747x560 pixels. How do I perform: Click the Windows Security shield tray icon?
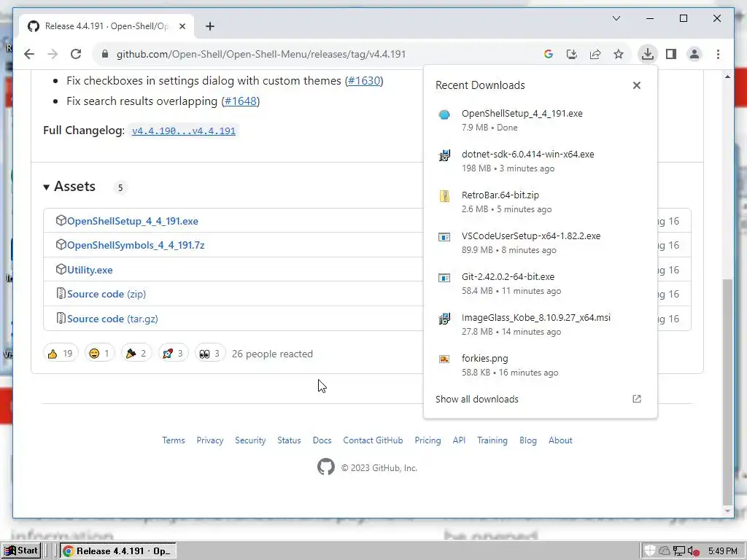click(x=649, y=551)
